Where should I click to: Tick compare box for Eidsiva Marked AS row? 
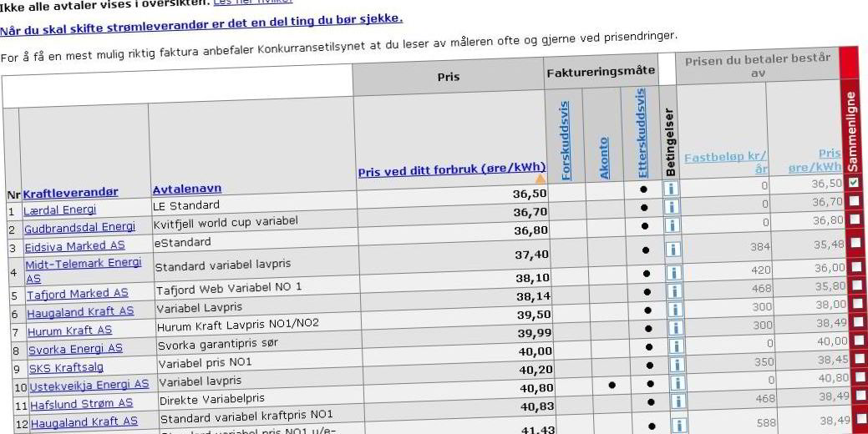tap(855, 219)
